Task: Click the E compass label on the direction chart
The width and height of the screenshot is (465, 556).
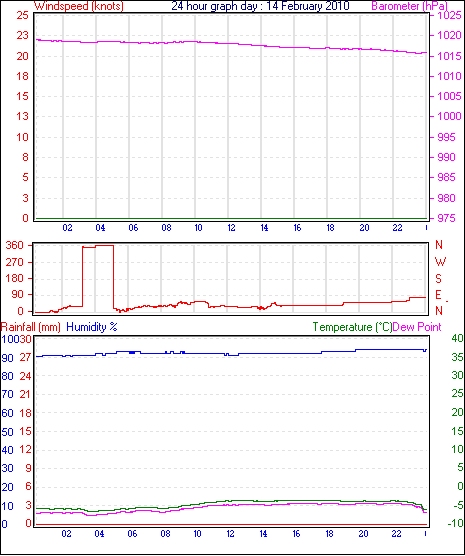Action: (438, 295)
